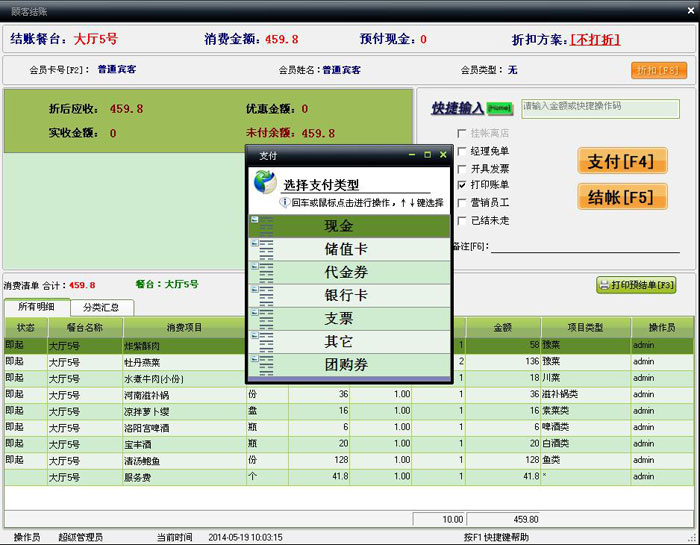The image size is (700, 545).
Task: Check the 开具发票 invoice option
Action: (462, 168)
